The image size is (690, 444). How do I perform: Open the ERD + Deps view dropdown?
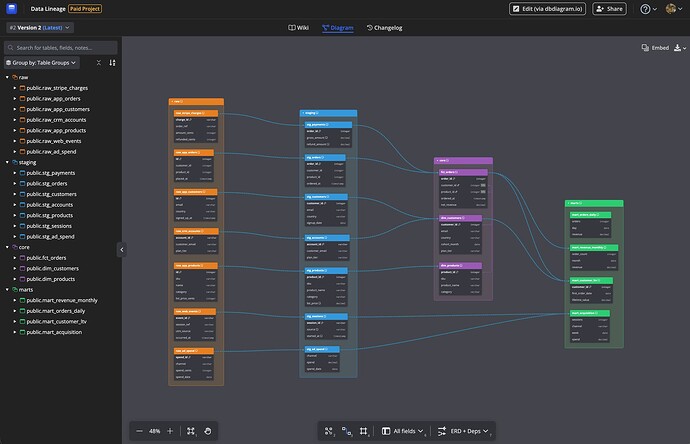(463, 431)
